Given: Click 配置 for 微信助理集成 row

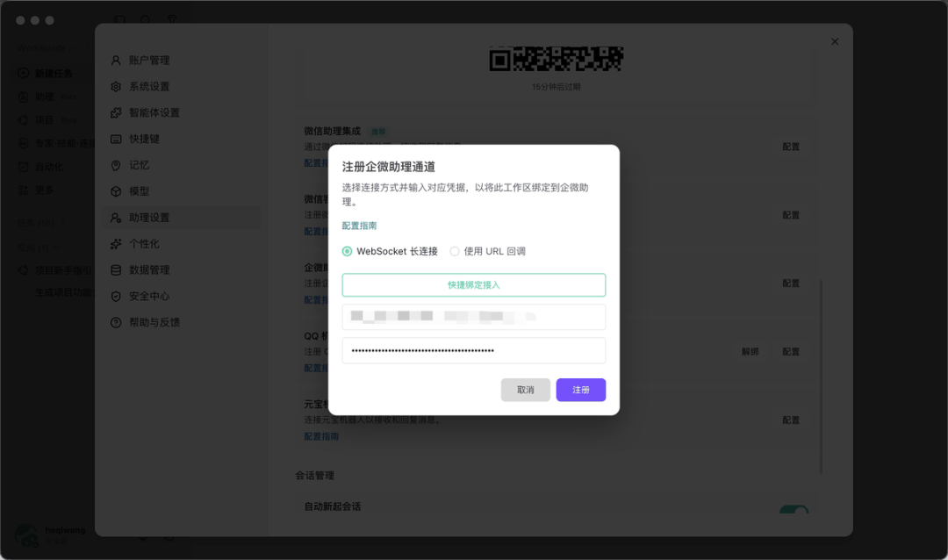Looking at the screenshot, I should (791, 147).
